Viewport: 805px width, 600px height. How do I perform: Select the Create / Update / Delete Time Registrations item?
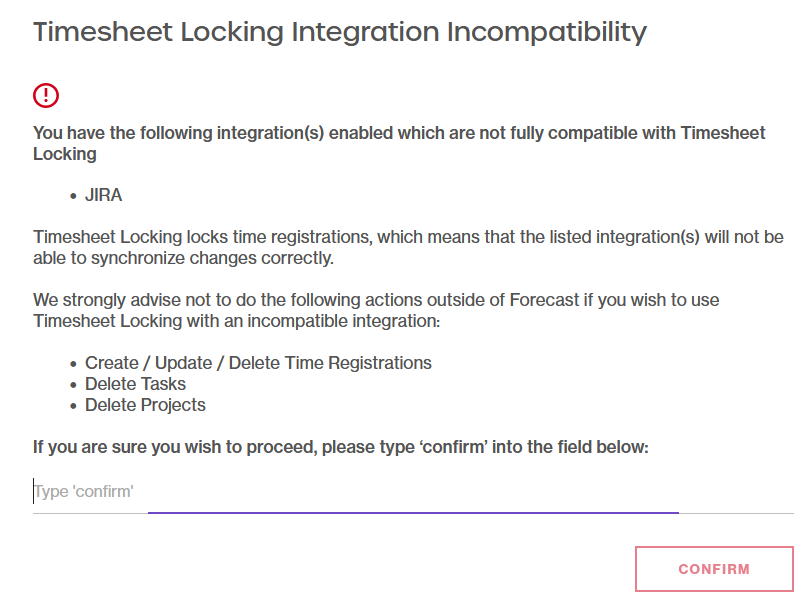pos(258,363)
